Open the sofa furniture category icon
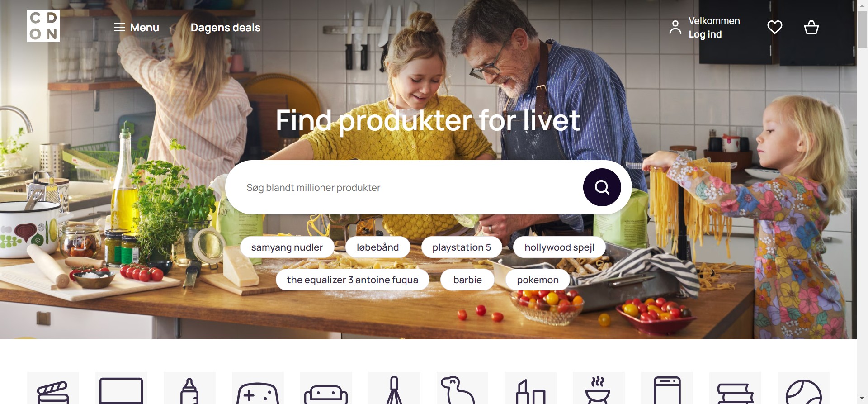The width and height of the screenshot is (868, 404). (x=326, y=388)
